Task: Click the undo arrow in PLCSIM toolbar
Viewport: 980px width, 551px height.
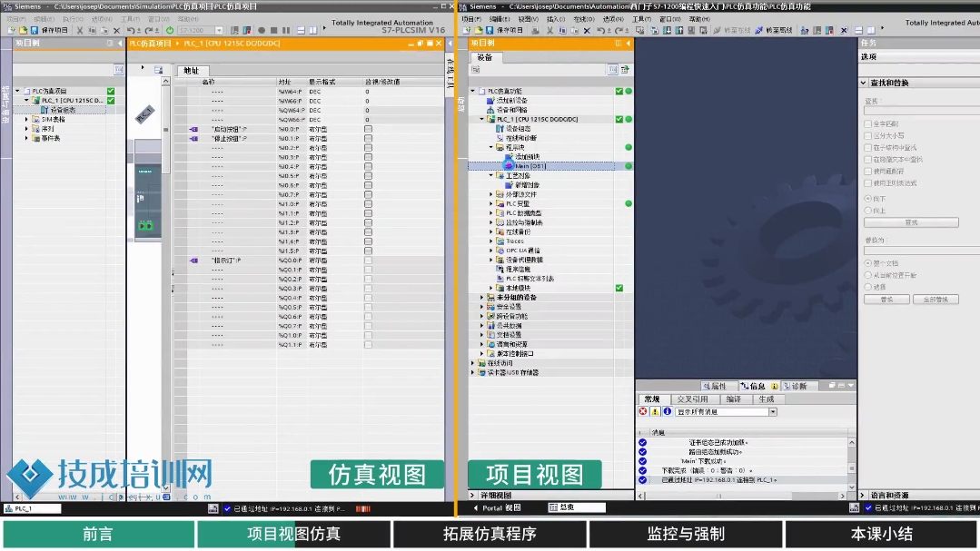Action: coord(131,30)
